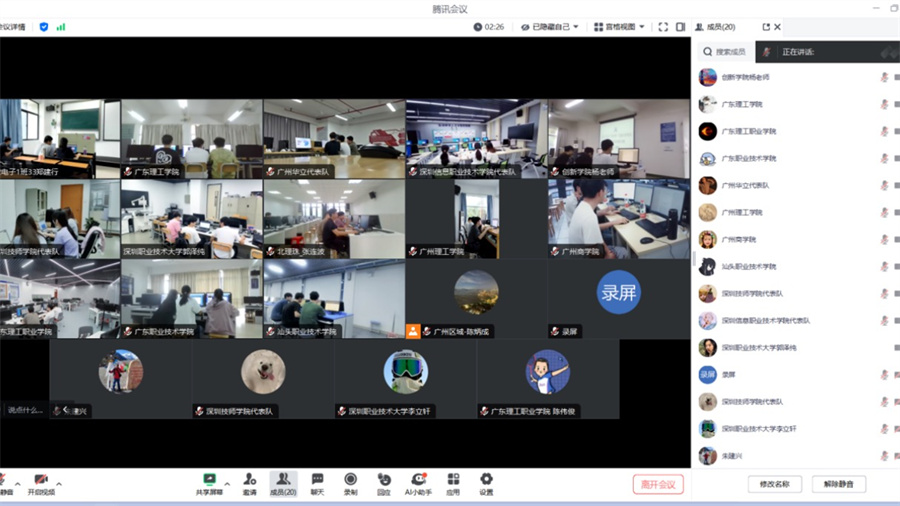Viewport: 900px width, 506px height.
Task: Open the Invite (邀请) option
Action: pos(249,481)
